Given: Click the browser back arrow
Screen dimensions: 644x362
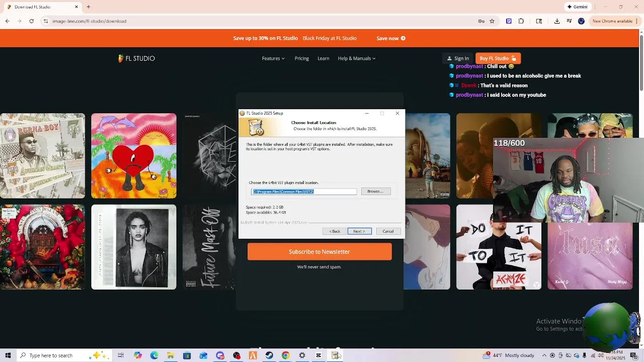Looking at the screenshot, I should (7, 21).
